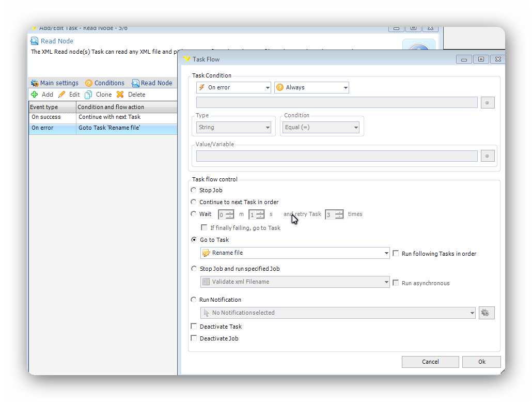Click the green Add icon

click(35, 95)
